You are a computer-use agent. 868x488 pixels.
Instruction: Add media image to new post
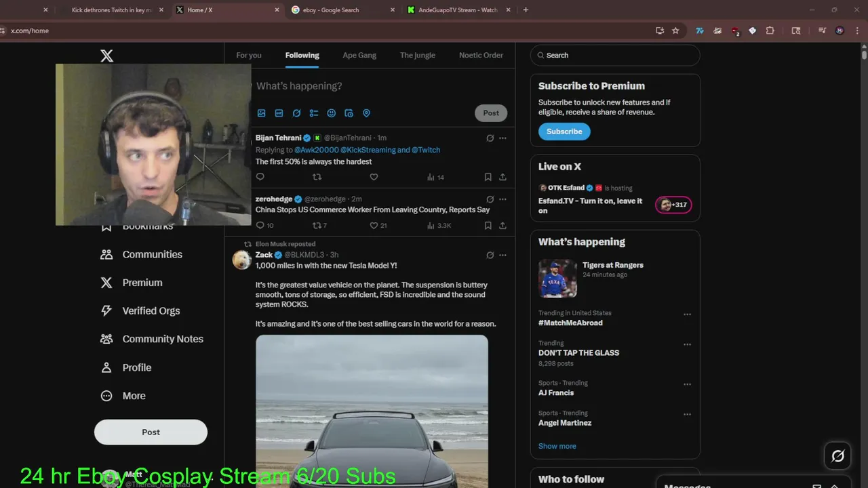click(x=261, y=113)
